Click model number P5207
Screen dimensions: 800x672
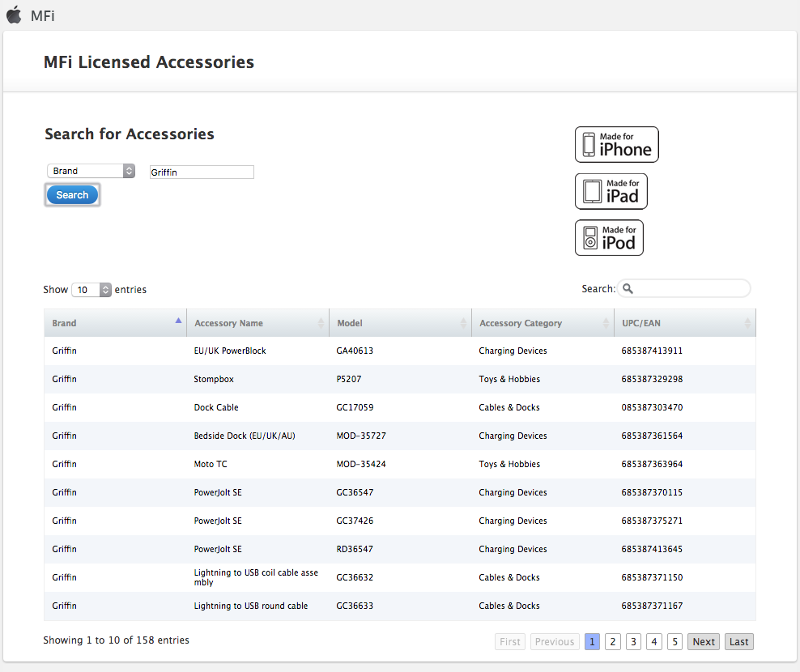click(x=348, y=379)
